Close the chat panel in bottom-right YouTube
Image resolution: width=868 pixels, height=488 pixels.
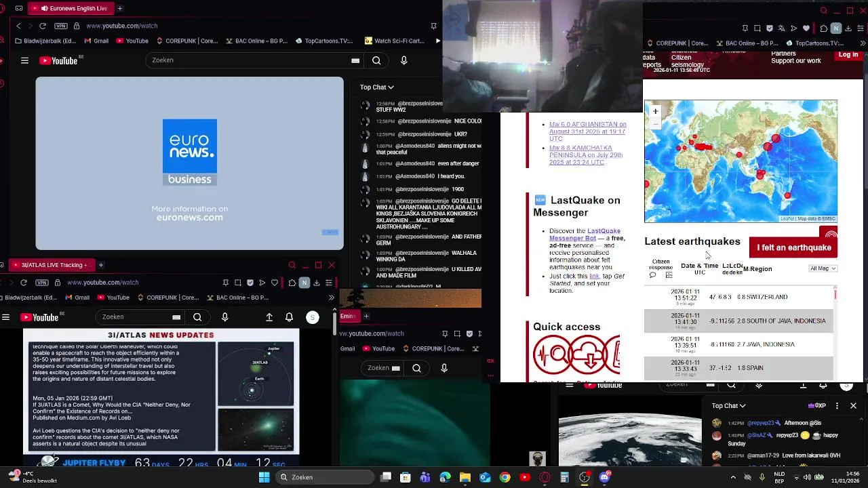[853, 405]
